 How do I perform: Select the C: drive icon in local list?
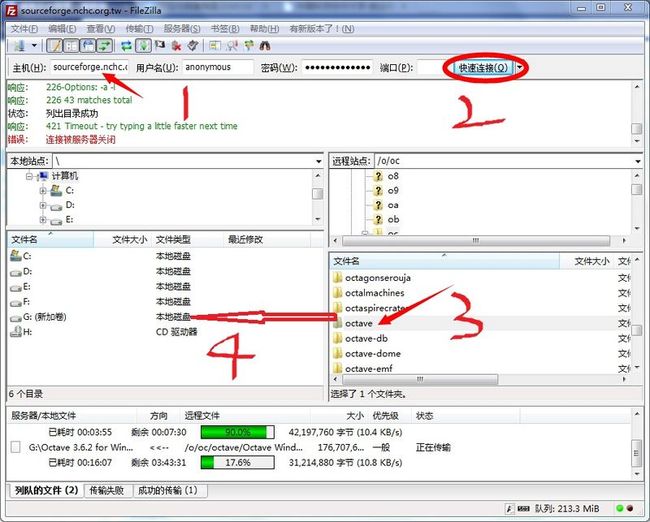click(x=16, y=256)
